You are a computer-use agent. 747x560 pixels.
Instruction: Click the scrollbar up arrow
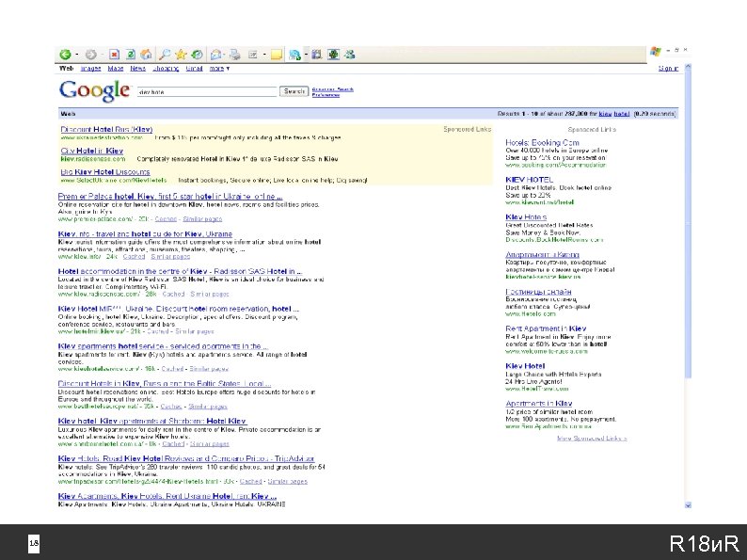[688, 68]
